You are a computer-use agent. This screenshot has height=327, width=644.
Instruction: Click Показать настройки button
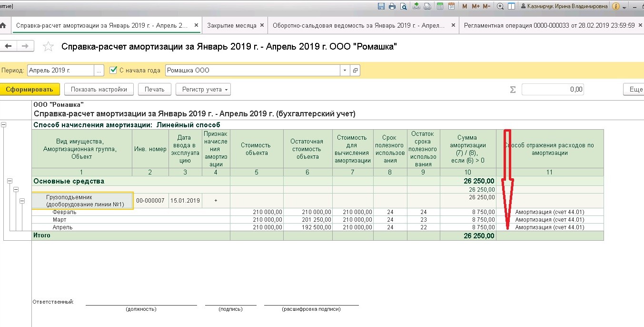pos(99,89)
